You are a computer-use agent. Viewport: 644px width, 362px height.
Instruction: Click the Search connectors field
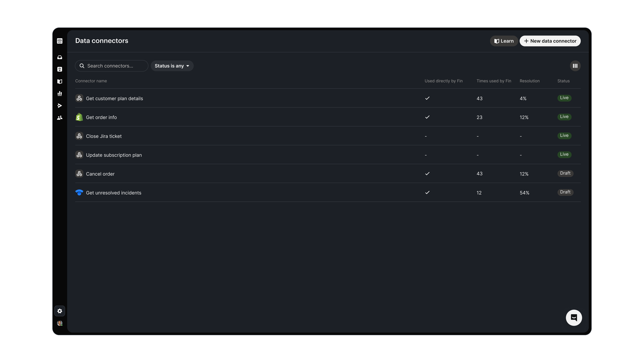click(x=112, y=66)
